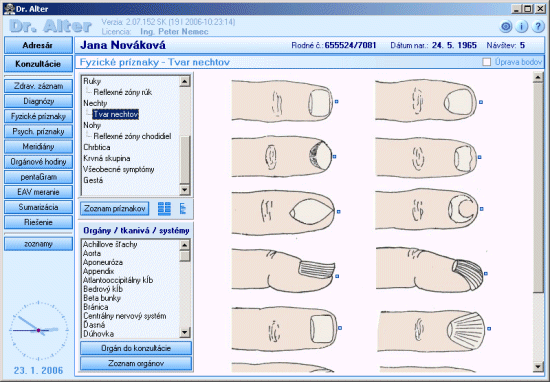Select the flat ridged nail marker
Viewport: 550px width, 382px height.
point(337,276)
